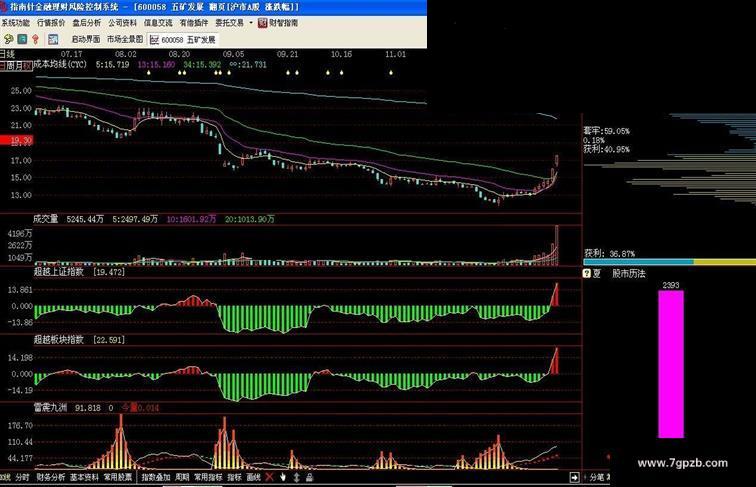Viewport: 756px width, 487px height.
Task: Click the first yellow toolbar icon
Action: click(x=8, y=39)
